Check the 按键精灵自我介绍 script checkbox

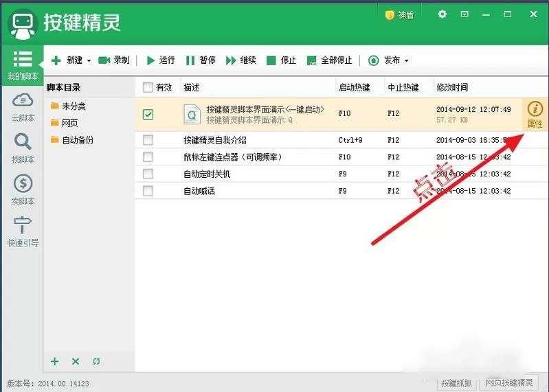point(148,140)
